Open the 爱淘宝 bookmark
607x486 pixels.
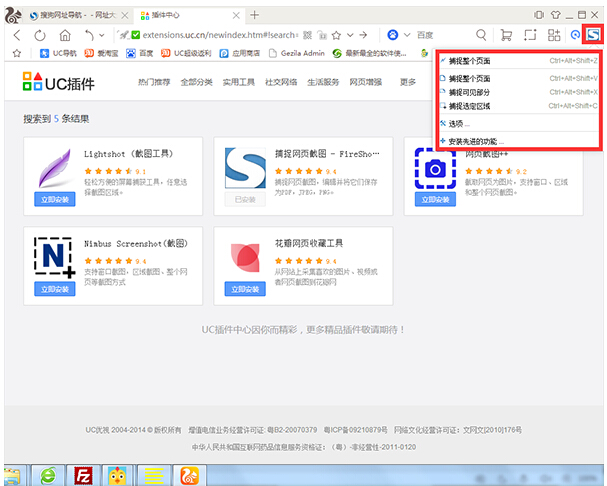click(x=101, y=53)
